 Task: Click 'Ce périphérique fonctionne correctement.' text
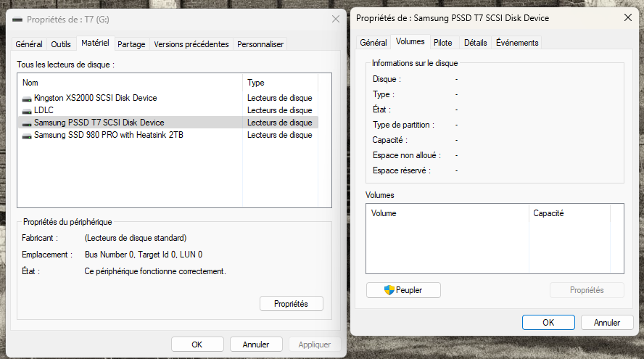[155, 271]
